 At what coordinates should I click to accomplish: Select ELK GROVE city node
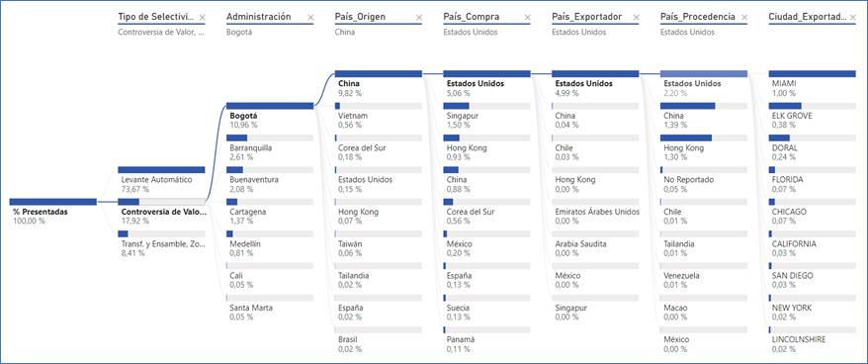[813, 115]
